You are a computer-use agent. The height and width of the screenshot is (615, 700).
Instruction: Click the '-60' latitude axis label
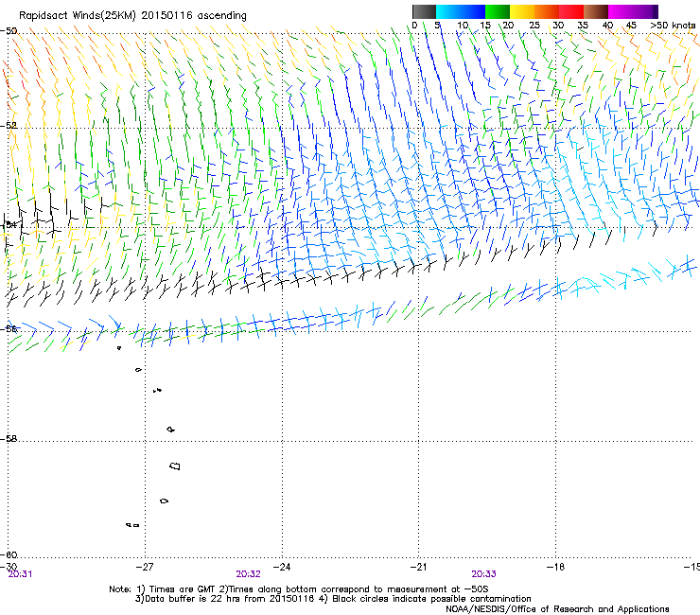tap(9, 554)
